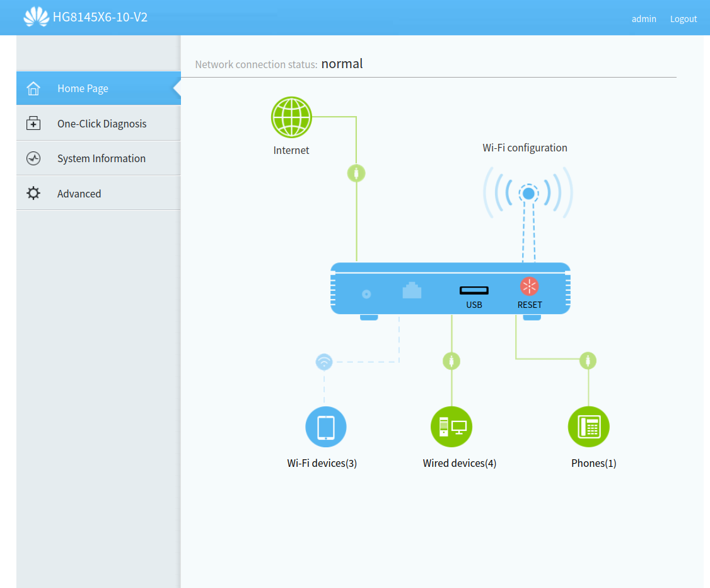Click the 'Network connection status:' label
The image size is (710, 588).
[256, 65]
